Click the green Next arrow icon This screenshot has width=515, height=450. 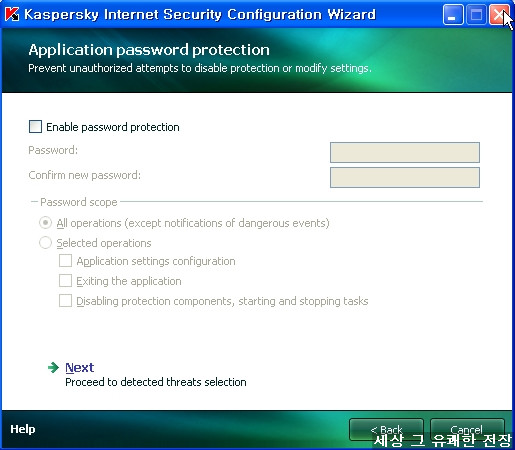tap(53, 367)
